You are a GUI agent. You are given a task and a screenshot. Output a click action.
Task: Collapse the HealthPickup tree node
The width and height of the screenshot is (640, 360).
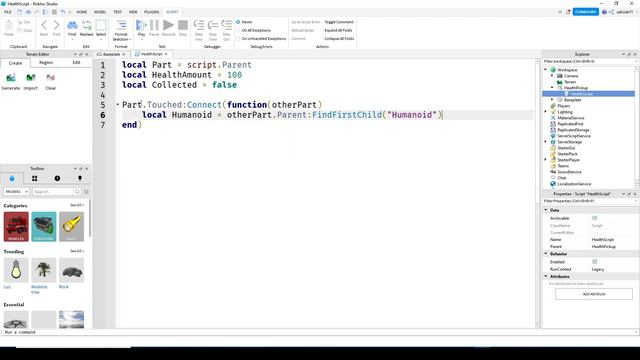coord(552,88)
